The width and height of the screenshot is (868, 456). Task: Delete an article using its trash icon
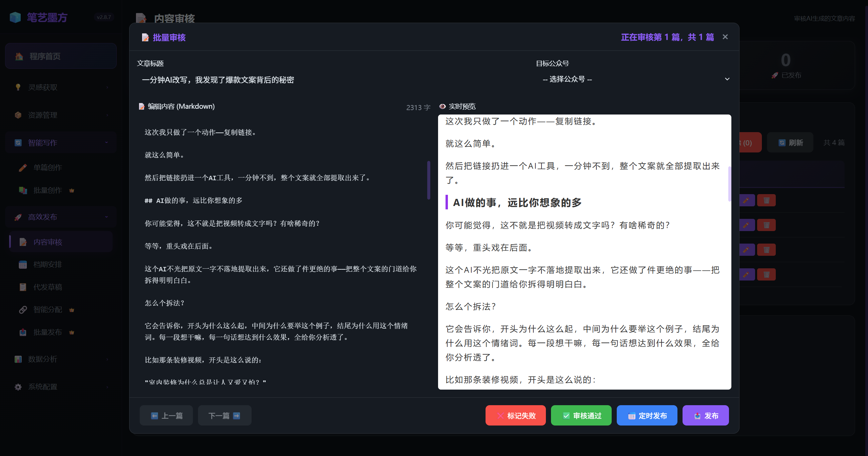tap(767, 200)
